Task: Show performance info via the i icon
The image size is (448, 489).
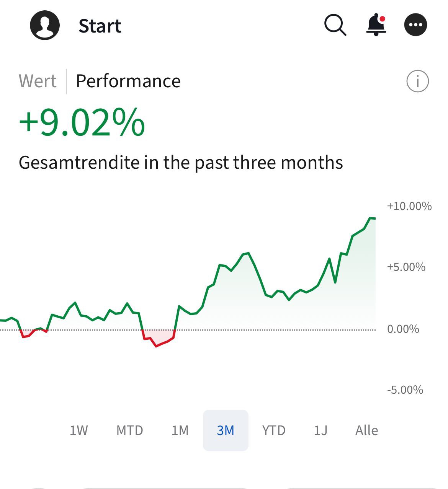Action: click(417, 81)
